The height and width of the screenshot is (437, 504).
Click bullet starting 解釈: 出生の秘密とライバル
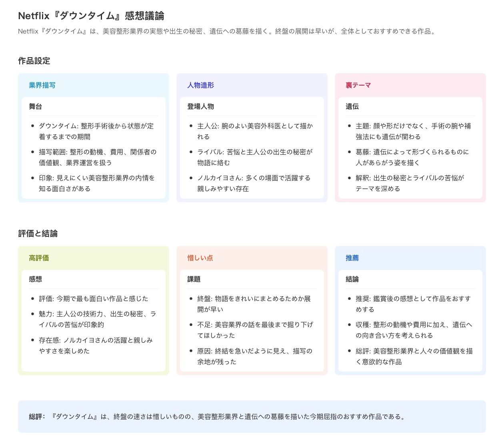tap(410, 183)
